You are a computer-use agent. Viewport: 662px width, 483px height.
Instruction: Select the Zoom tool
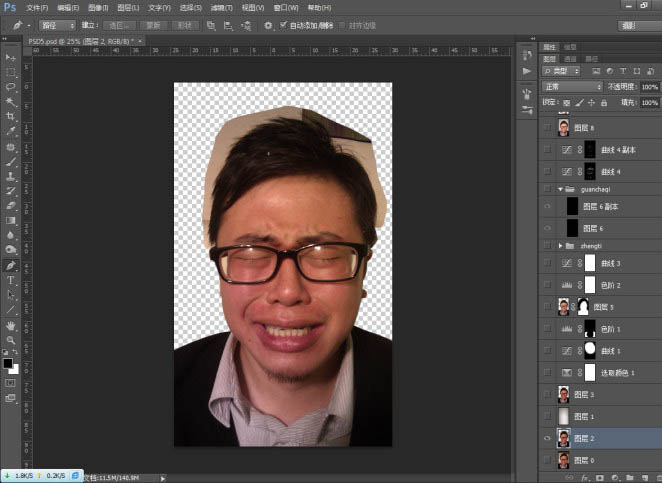11,340
